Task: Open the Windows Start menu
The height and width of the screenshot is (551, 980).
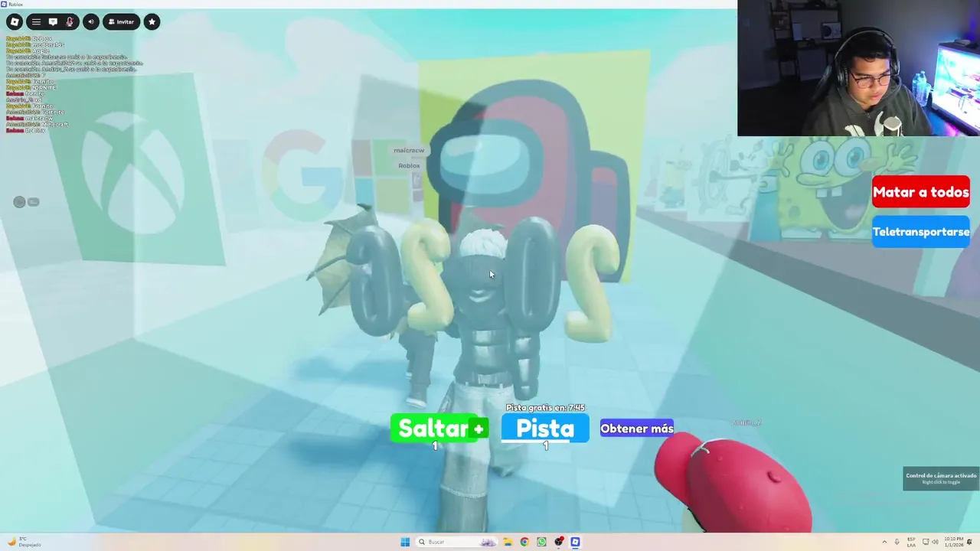Action: 405,542
